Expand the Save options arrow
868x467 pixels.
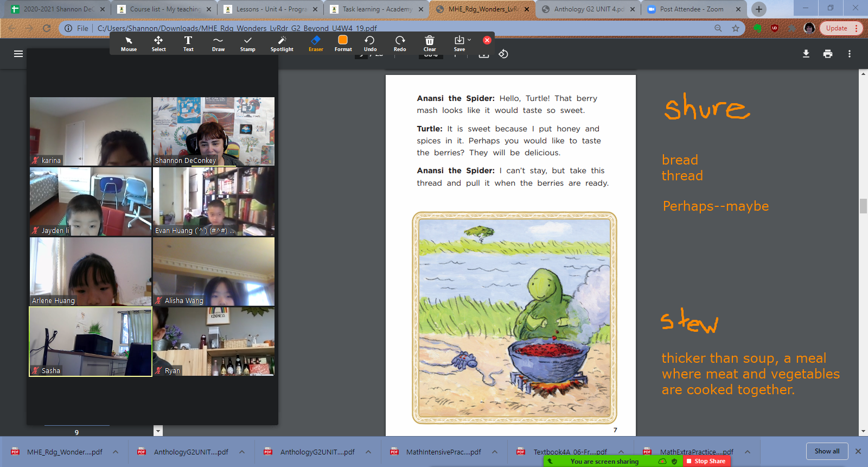coord(469,40)
